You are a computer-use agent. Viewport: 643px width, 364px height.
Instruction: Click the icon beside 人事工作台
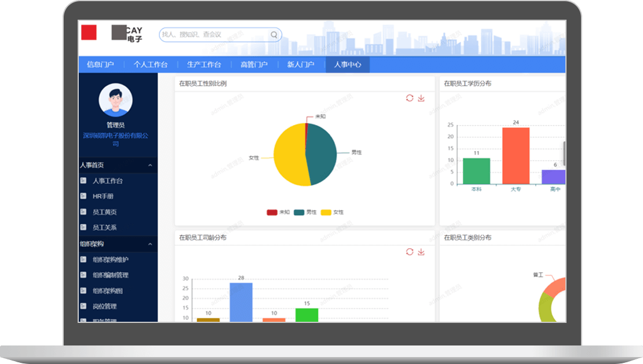pyautogui.click(x=83, y=181)
